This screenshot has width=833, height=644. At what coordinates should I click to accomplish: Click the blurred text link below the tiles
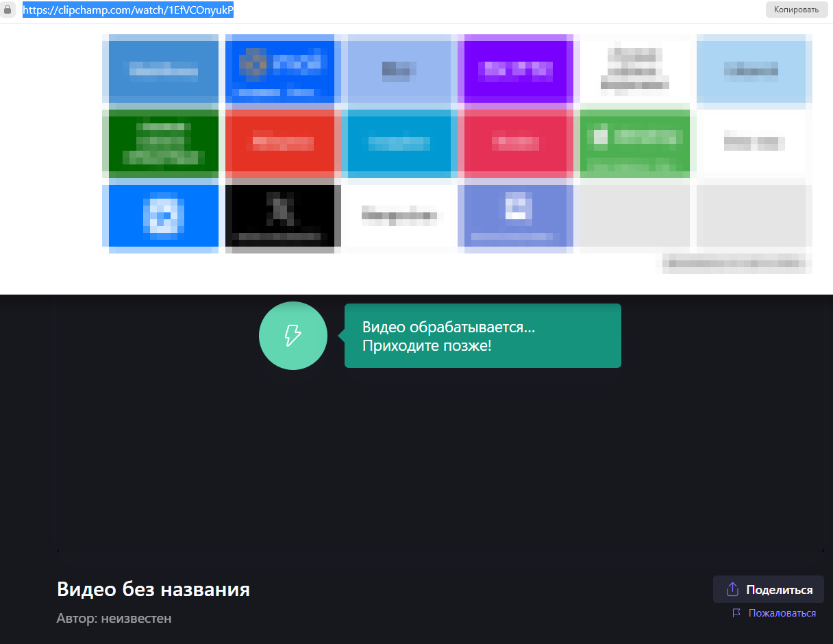pos(735,263)
